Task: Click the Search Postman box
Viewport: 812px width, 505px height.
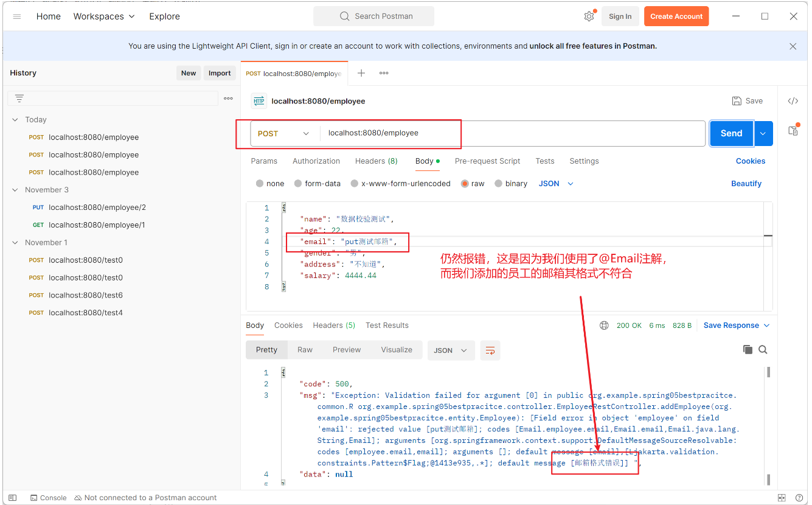Action: tap(373, 16)
